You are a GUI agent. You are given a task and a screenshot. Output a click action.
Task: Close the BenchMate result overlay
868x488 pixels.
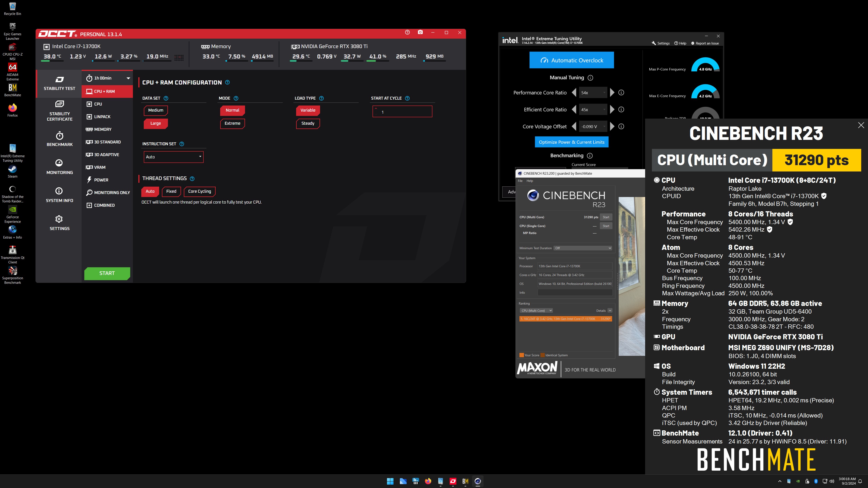[x=861, y=125]
